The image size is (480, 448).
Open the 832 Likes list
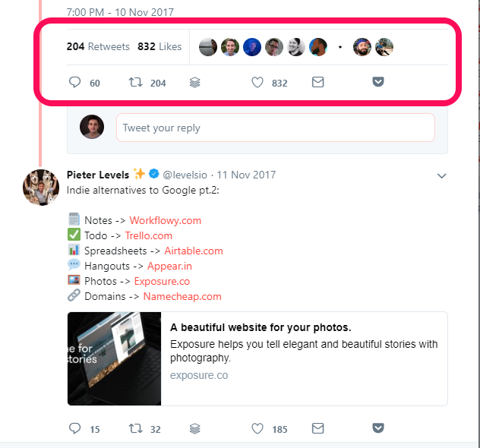tap(159, 46)
